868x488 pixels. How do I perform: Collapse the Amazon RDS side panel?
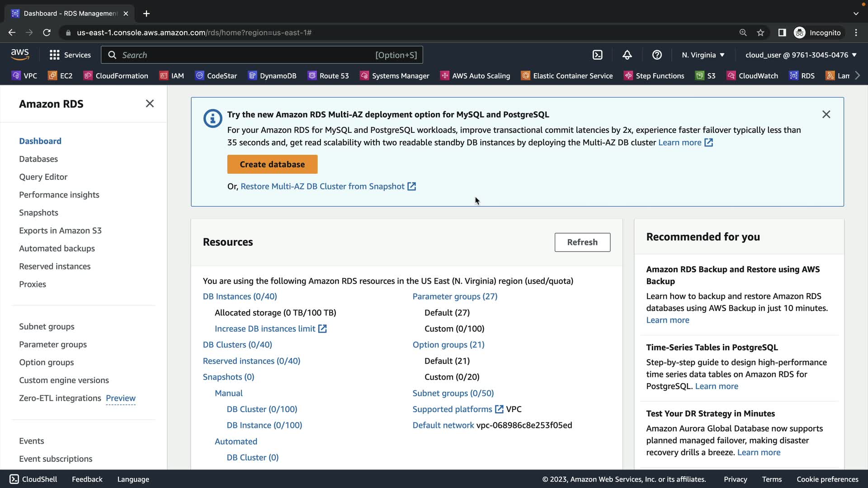pos(150,103)
